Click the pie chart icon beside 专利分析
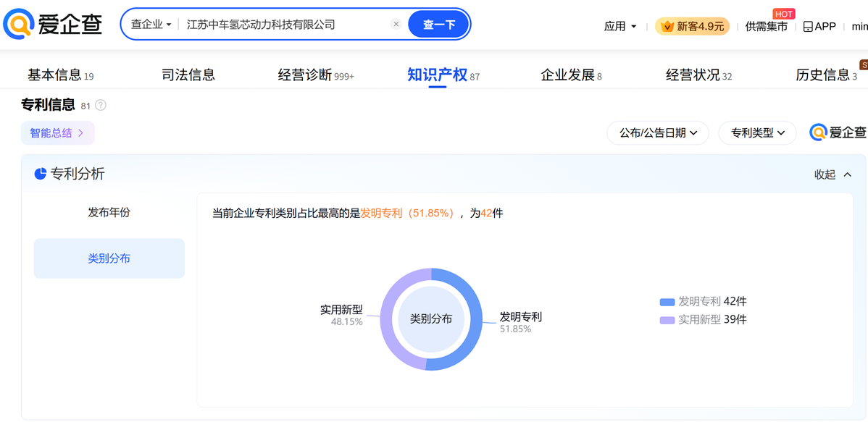Image resolution: width=868 pixels, height=422 pixels. click(41, 174)
